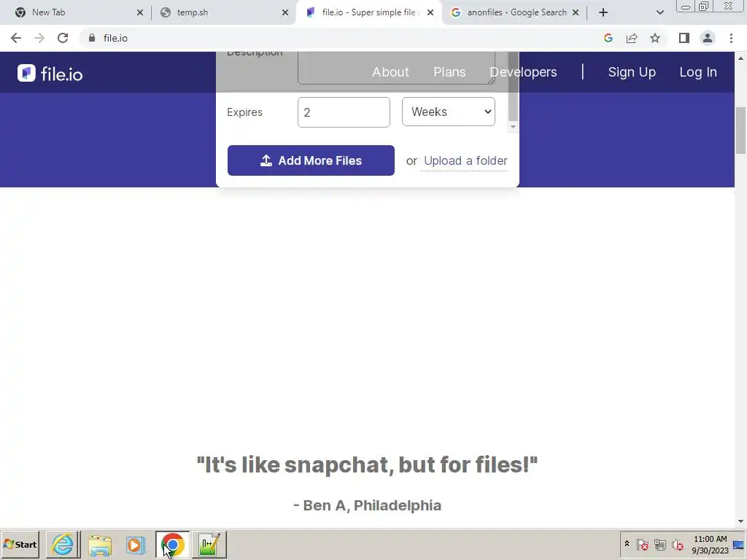Open the side panel icon

click(x=684, y=38)
